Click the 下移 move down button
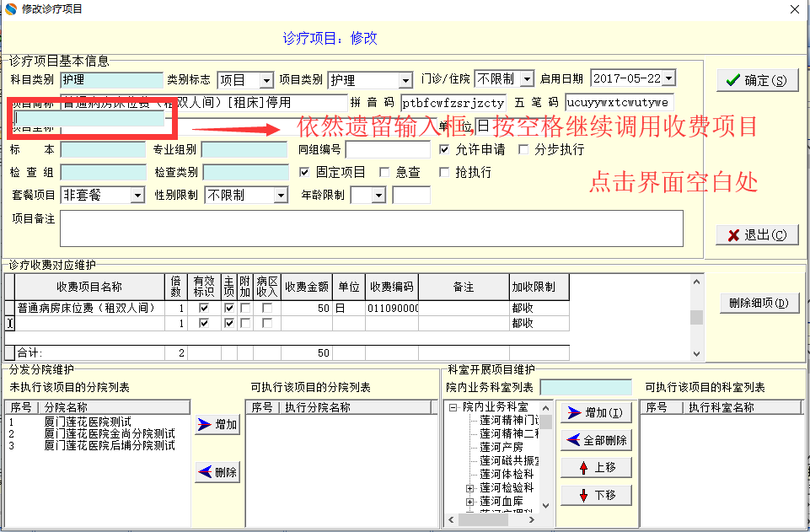 click(596, 496)
